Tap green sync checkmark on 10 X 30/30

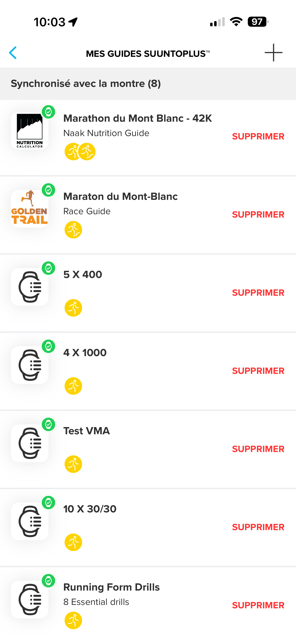(x=48, y=503)
